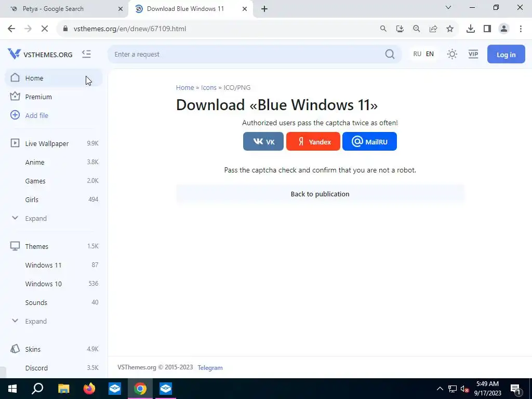Click the Home breadcrumb link
The height and width of the screenshot is (399, 532).
point(185,87)
